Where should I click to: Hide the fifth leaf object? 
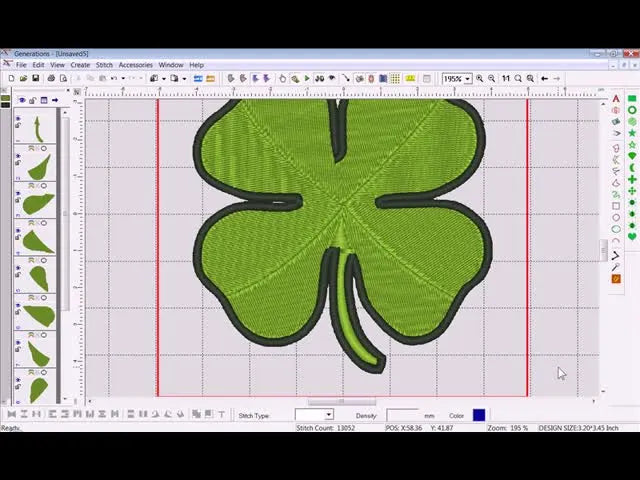tap(18, 268)
